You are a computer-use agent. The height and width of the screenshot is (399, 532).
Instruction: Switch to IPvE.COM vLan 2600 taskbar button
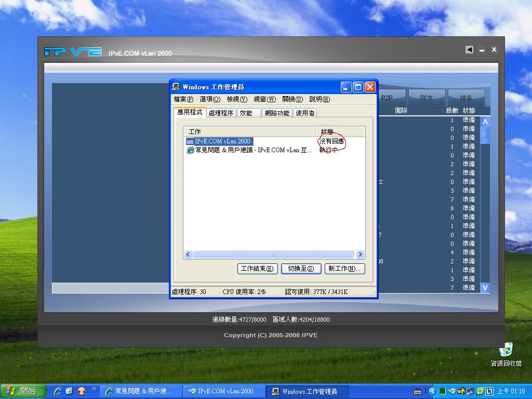pos(224,391)
